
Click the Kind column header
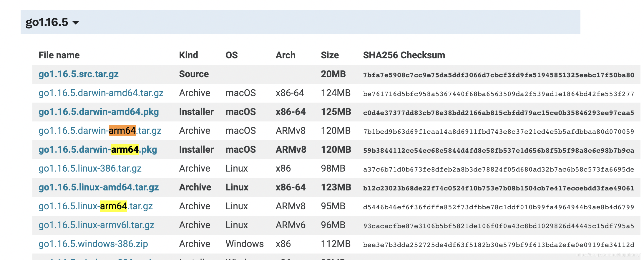[189, 55]
